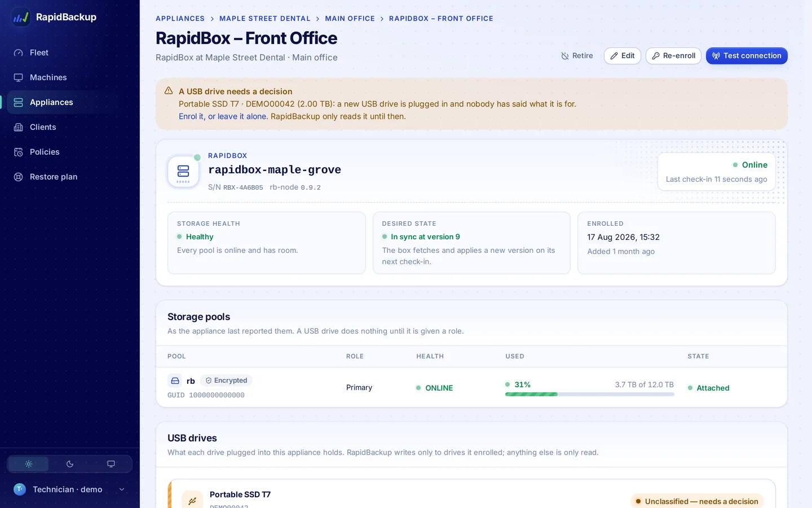Click the 'Enrol it' link
This screenshot has width=812, height=508.
click(x=191, y=116)
